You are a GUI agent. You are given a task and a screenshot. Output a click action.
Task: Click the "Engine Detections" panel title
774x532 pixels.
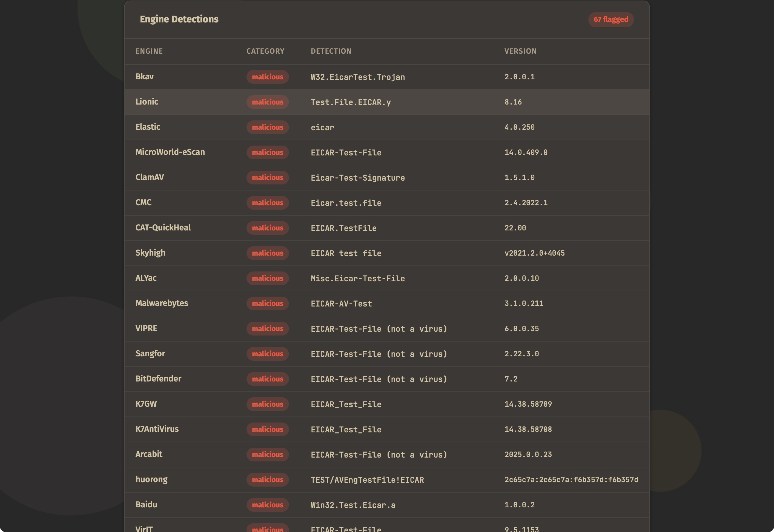pos(179,19)
